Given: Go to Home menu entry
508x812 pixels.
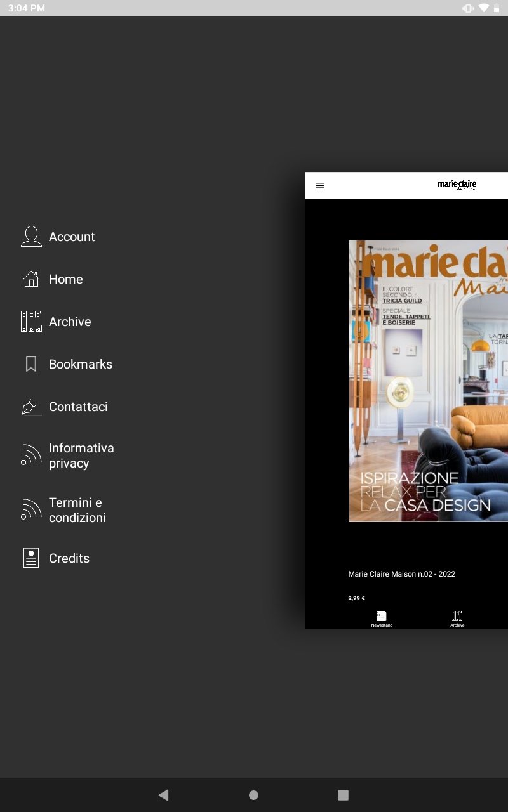Looking at the screenshot, I should click(x=66, y=279).
